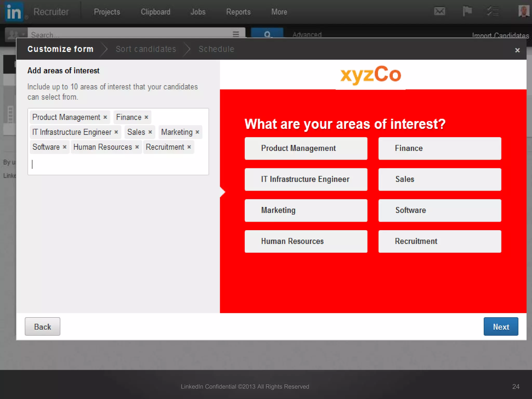Open the Schedule step
The height and width of the screenshot is (399, 532).
pyautogui.click(x=216, y=49)
